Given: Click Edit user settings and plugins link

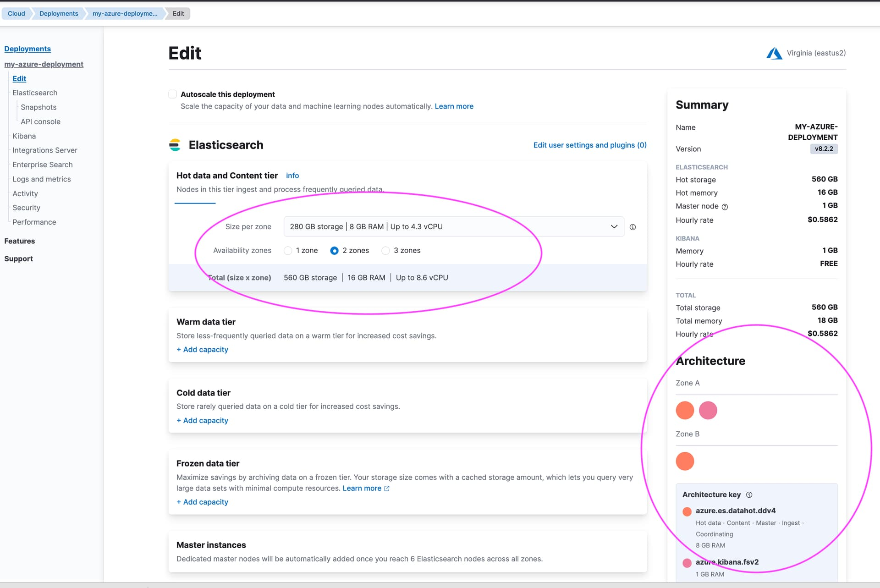Looking at the screenshot, I should [x=589, y=144].
